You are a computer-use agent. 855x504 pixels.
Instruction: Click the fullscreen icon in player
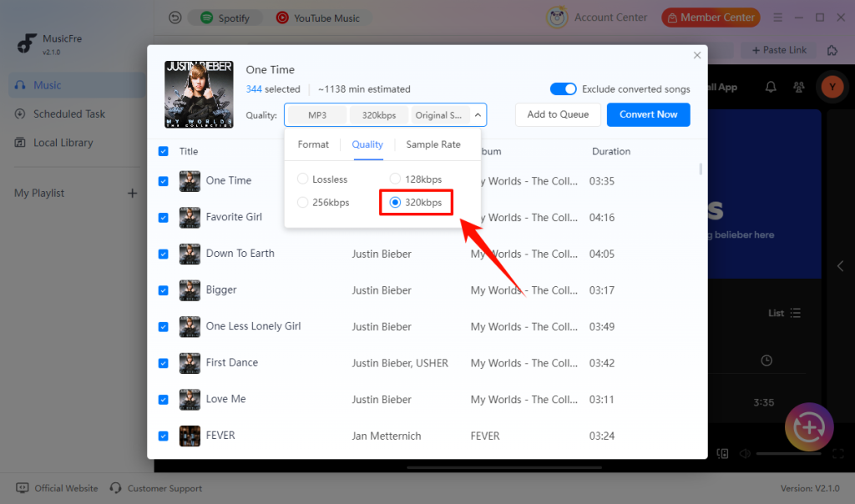click(838, 453)
